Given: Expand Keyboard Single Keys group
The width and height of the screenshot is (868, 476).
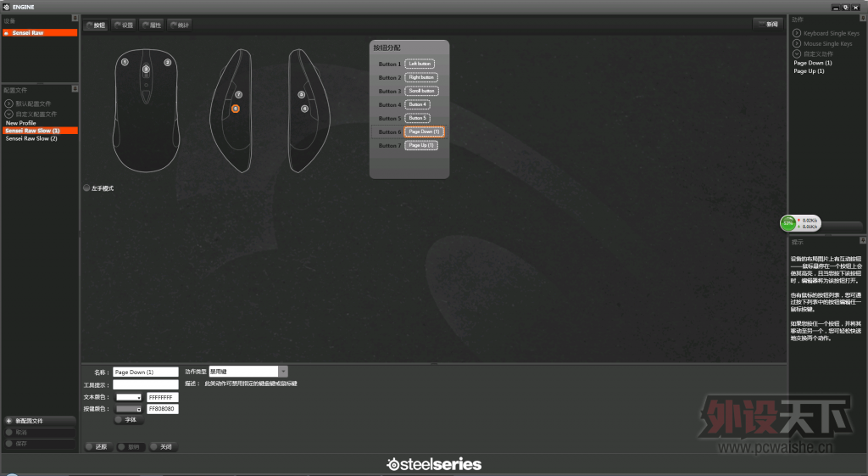Looking at the screenshot, I should click(797, 33).
